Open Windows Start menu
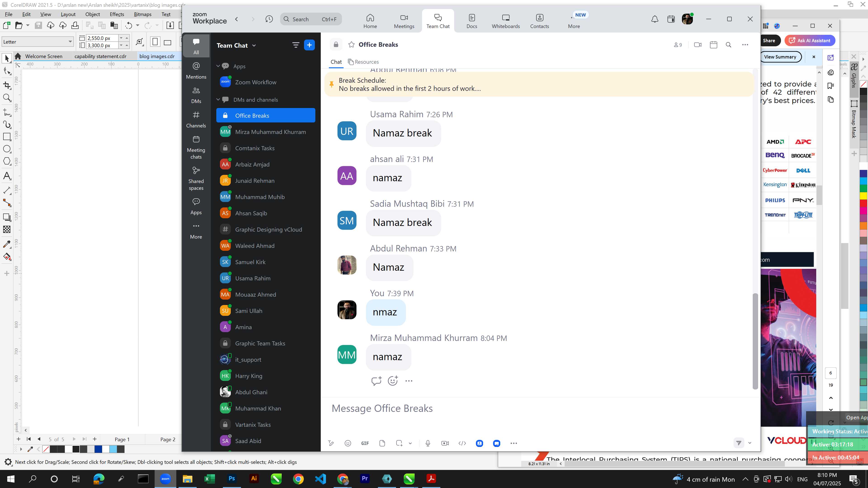This screenshot has height=488, width=868. pyautogui.click(x=11, y=479)
